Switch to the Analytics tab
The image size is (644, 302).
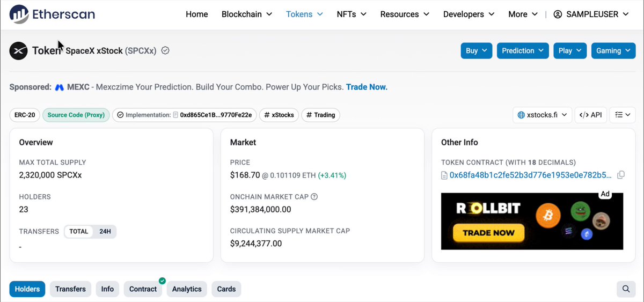point(187,289)
